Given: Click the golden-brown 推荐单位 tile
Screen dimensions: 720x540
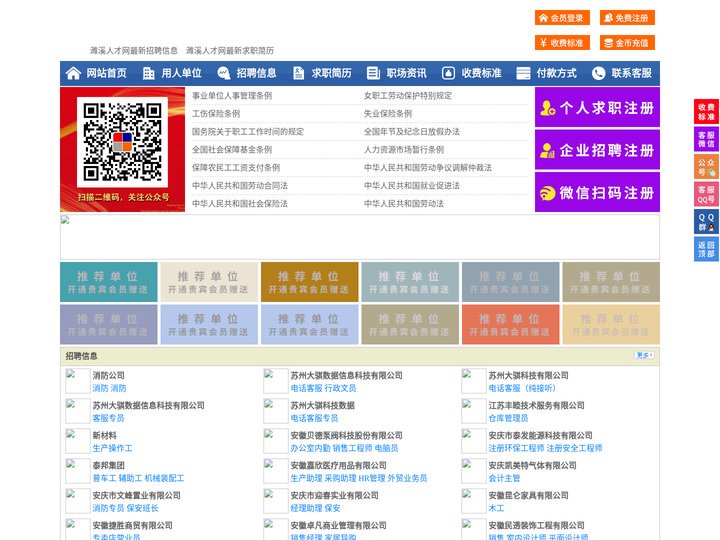Looking at the screenshot, I should coord(309,282).
